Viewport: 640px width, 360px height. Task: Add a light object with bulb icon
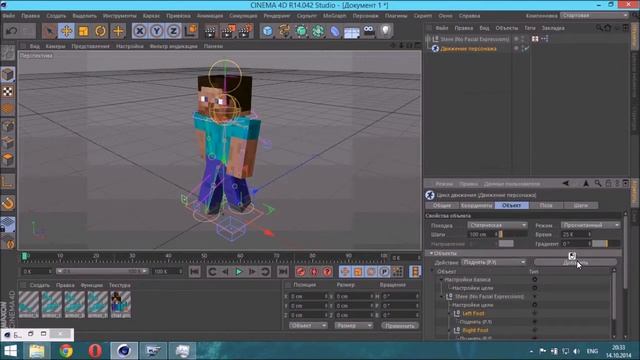pyautogui.click(x=386, y=31)
